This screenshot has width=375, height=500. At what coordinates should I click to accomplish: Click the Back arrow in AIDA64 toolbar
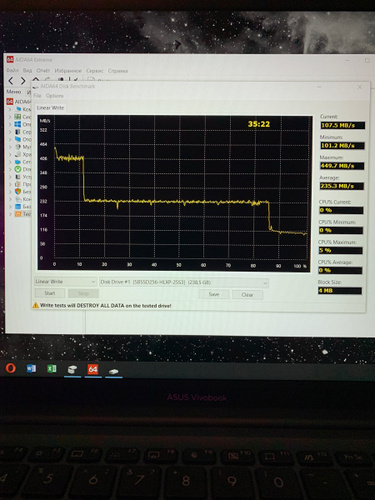pyautogui.click(x=11, y=81)
